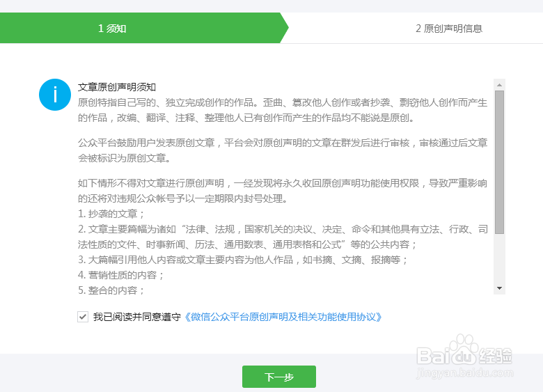The height and width of the screenshot is (392, 543).
Task: Click the line 3. 大篇幅引用他人内容
Action: (243, 260)
